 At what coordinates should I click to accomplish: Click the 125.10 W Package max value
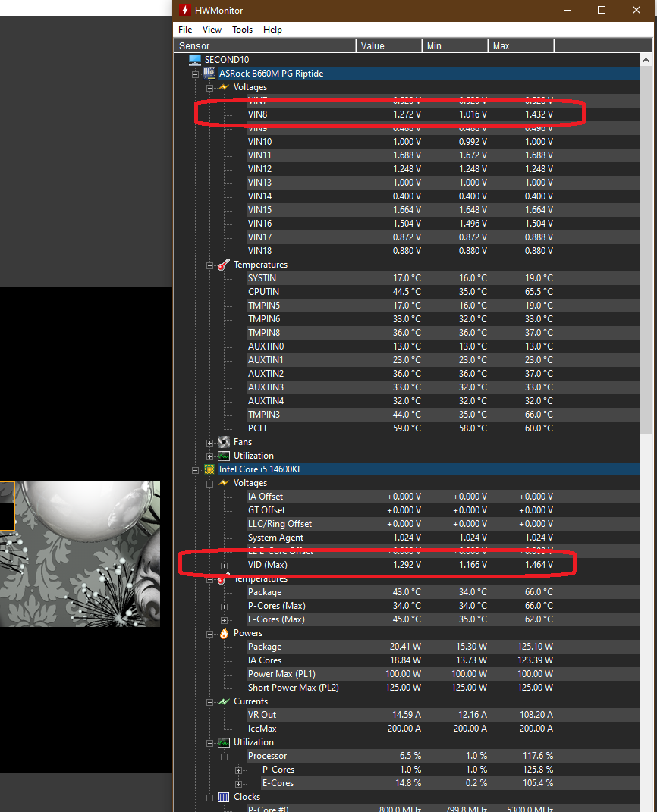coord(535,646)
